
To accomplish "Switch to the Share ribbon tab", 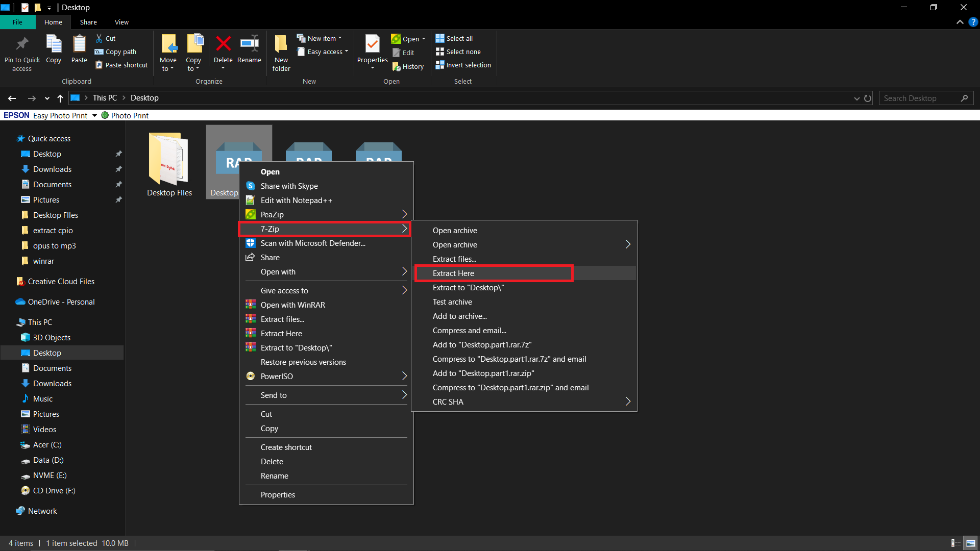I will (x=88, y=22).
